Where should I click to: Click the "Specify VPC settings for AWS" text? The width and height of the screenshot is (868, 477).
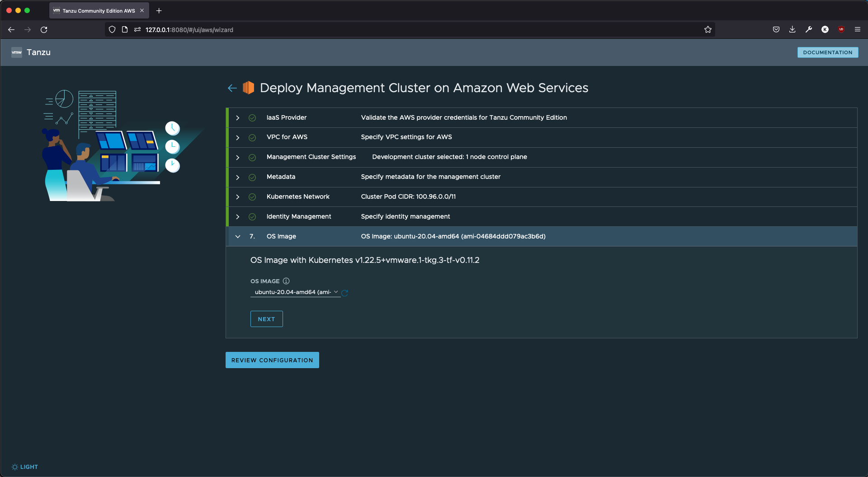click(406, 137)
